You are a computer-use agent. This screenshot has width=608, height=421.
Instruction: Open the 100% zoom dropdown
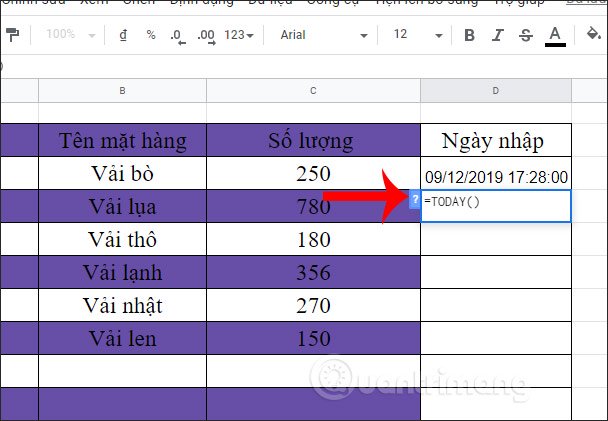click(x=71, y=35)
